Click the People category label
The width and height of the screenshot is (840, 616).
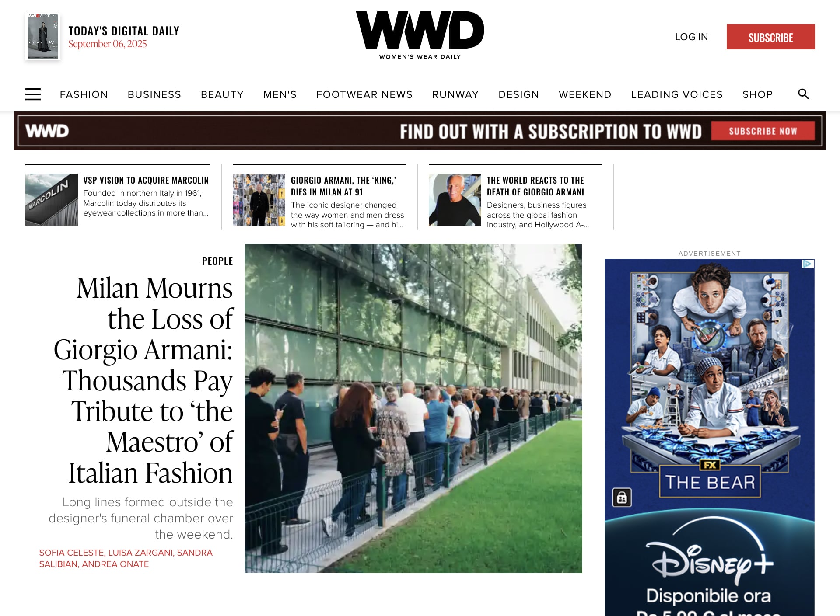(x=217, y=261)
